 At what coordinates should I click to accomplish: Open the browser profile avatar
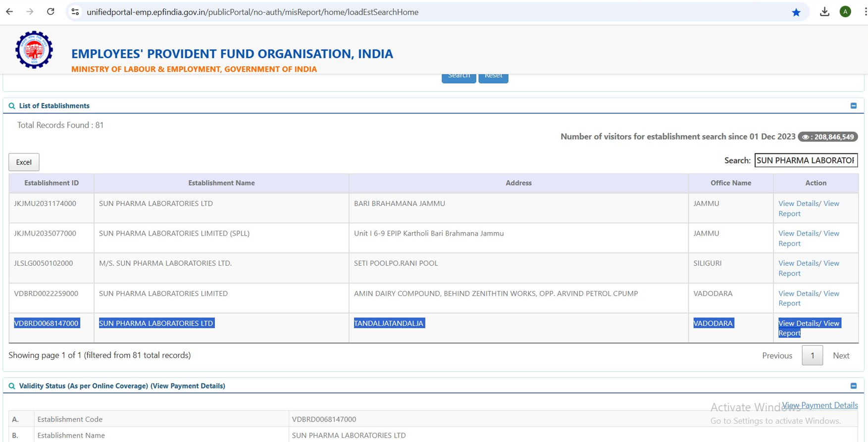[x=845, y=12]
